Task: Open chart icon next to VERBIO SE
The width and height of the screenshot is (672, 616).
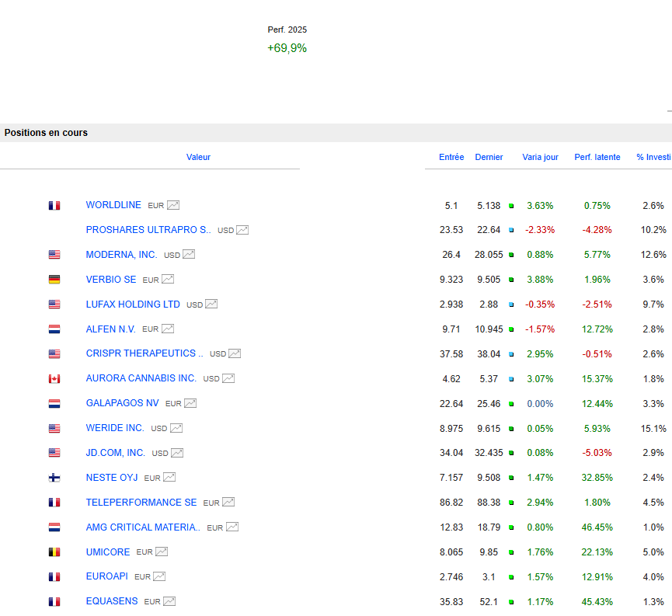Action: (x=168, y=280)
